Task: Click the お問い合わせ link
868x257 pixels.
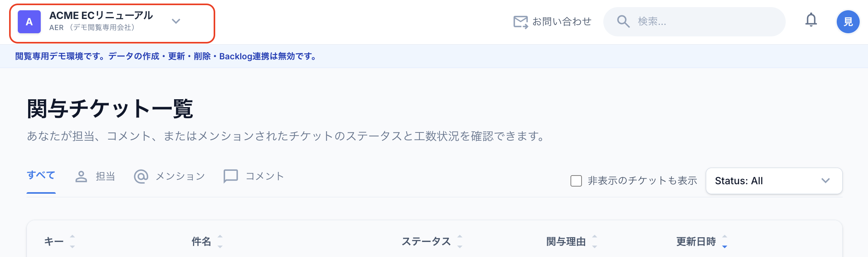Action: click(562, 22)
